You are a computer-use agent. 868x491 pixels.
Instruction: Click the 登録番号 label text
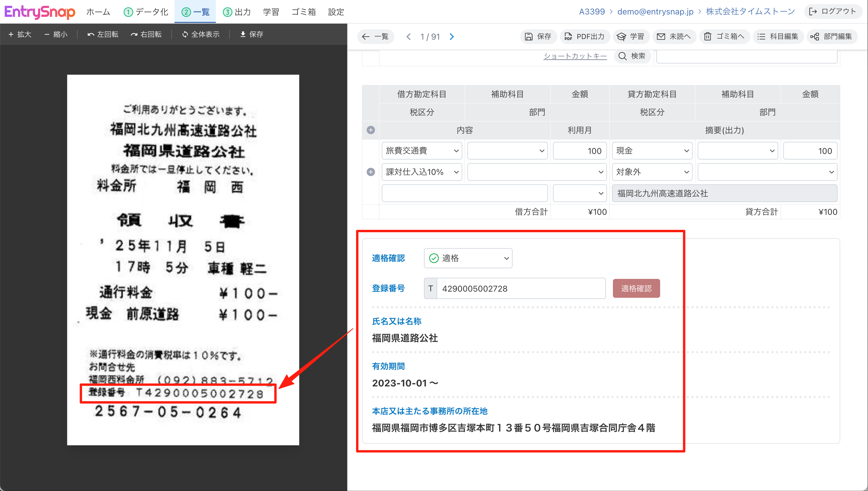click(x=388, y=289)
